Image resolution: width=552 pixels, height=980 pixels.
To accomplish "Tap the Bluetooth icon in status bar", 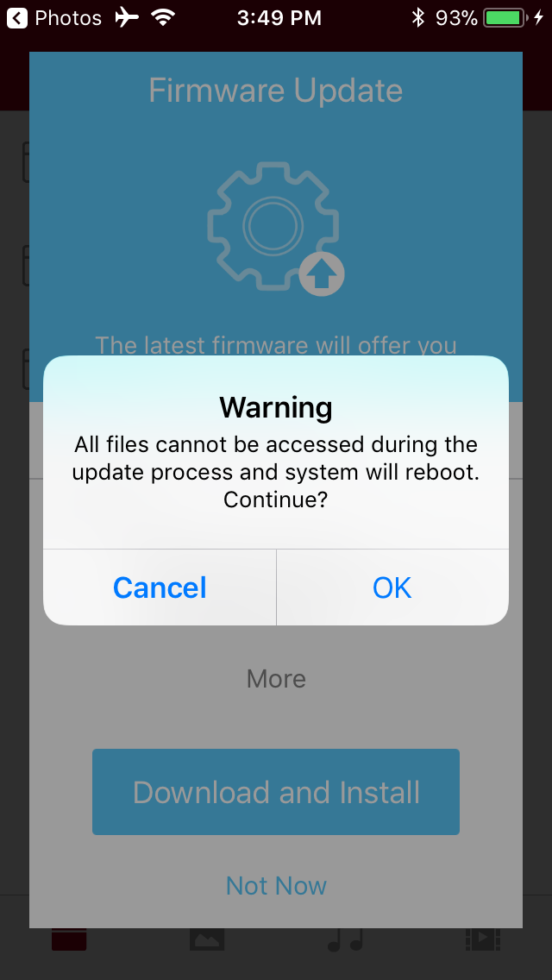I will coord(417,17).
